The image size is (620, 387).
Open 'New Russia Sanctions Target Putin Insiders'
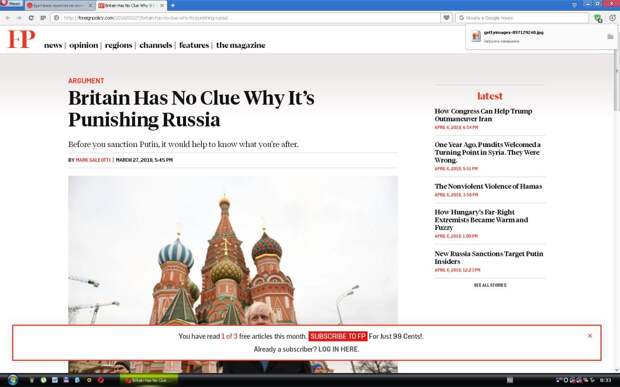click(489, 257)
